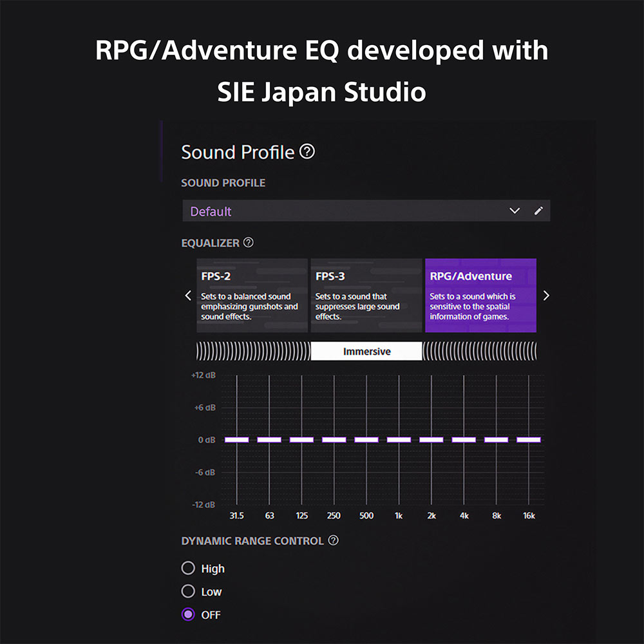Click the "0 dB" axis label
The height and width of the screenshot is (644, 644).
(207, 440)
